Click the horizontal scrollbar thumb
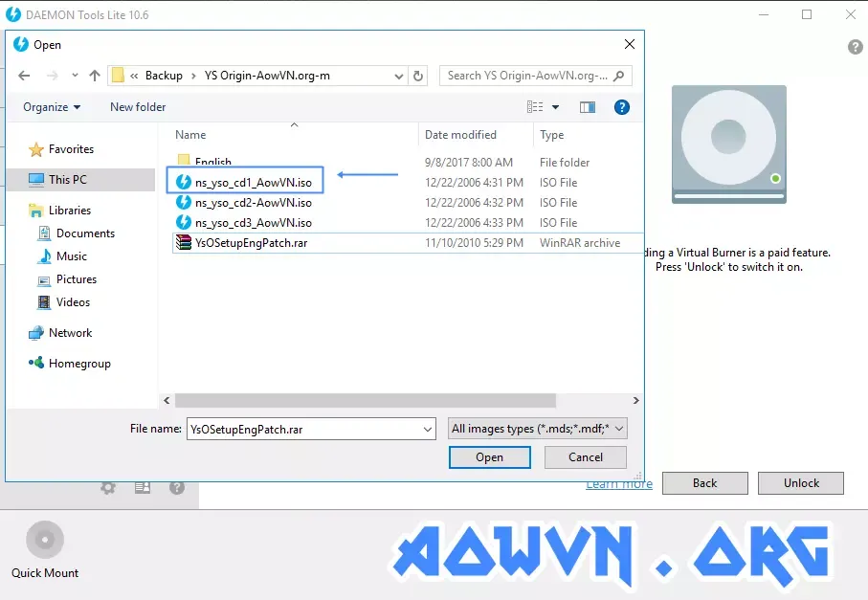Viewport: 868px width, 600px height. click(x=366, y=400)
